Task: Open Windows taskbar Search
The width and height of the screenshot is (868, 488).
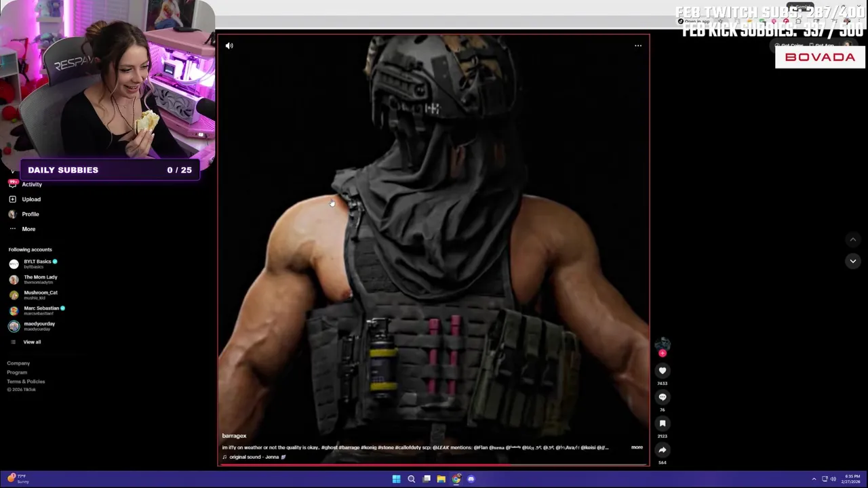Action: point(411,479)
